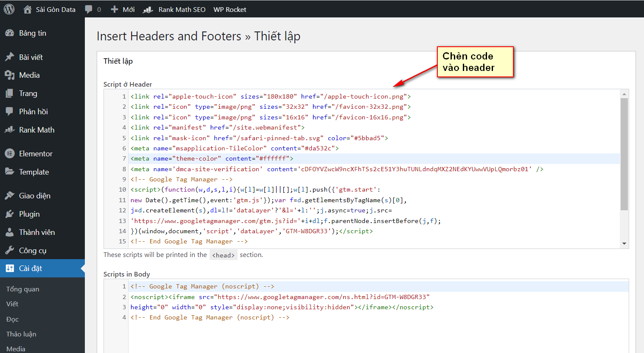The image size is (644, 353).
Task: Click the Bảng tin dashboard icon
Action: click(x=9, y=33)
